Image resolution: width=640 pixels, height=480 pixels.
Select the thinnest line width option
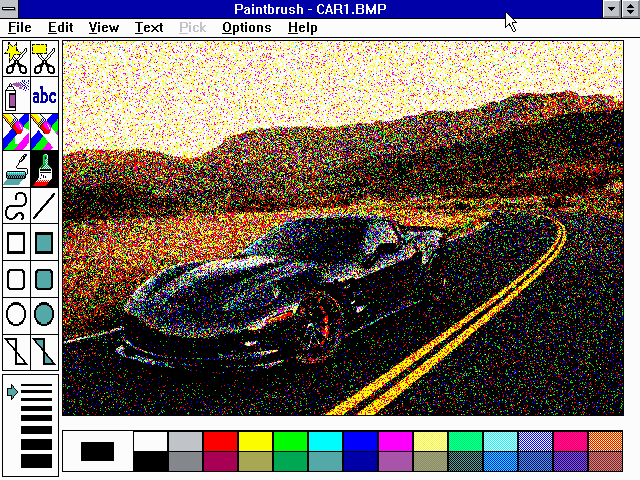pyautogui.click(x=36, y=385)
